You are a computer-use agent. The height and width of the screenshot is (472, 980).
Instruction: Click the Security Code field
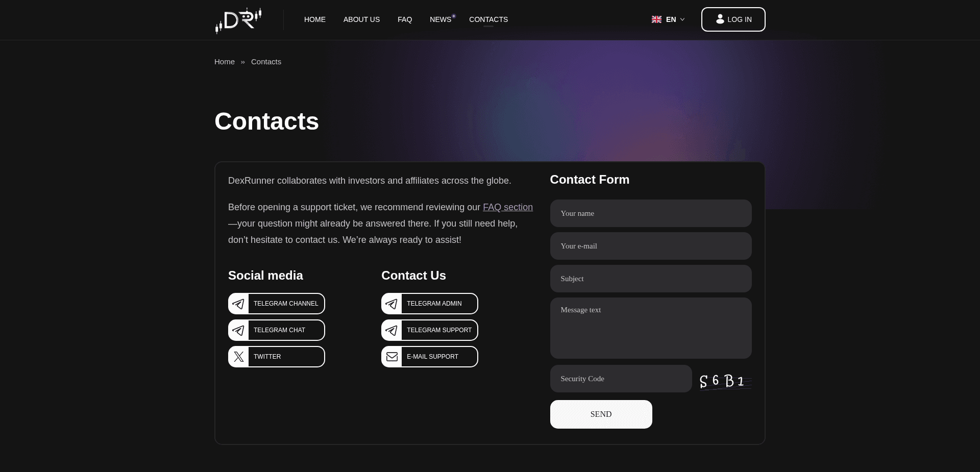pos(620,379)
